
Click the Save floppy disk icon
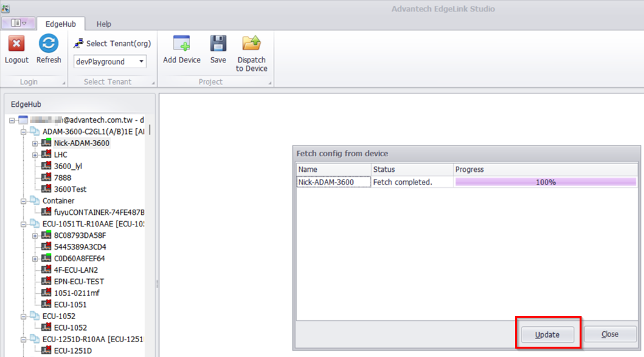(218, 44)
